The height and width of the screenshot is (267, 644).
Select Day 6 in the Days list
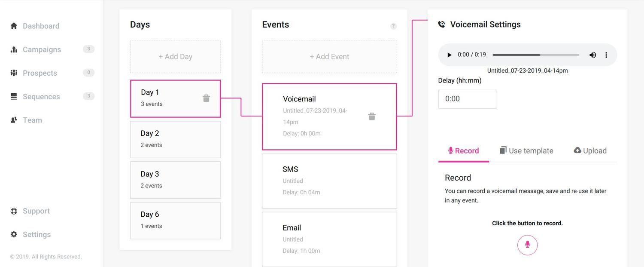point(175,220)
